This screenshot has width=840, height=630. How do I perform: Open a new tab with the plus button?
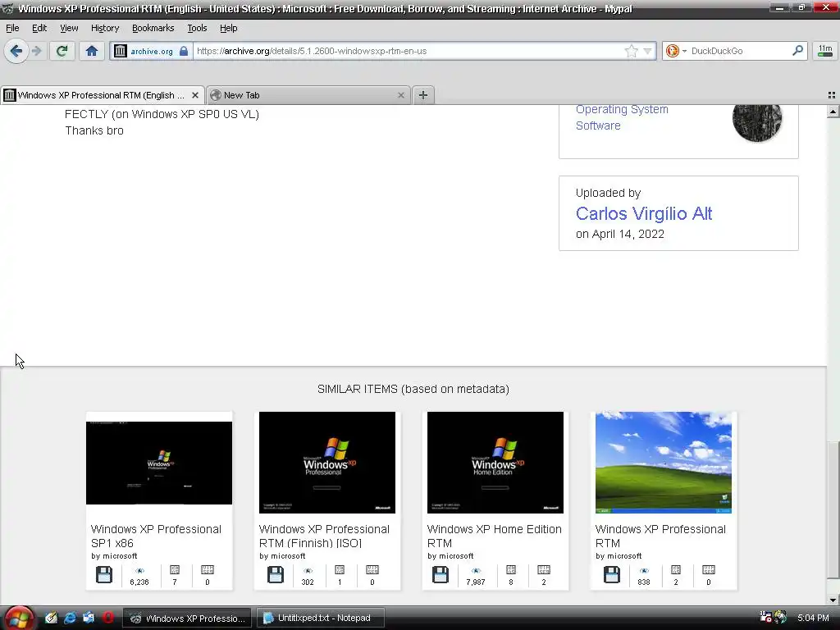coord(422,95)
